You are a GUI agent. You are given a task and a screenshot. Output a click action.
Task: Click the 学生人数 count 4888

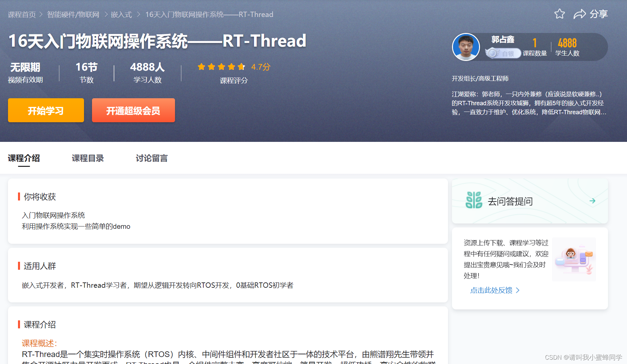[x=567, y=43]
